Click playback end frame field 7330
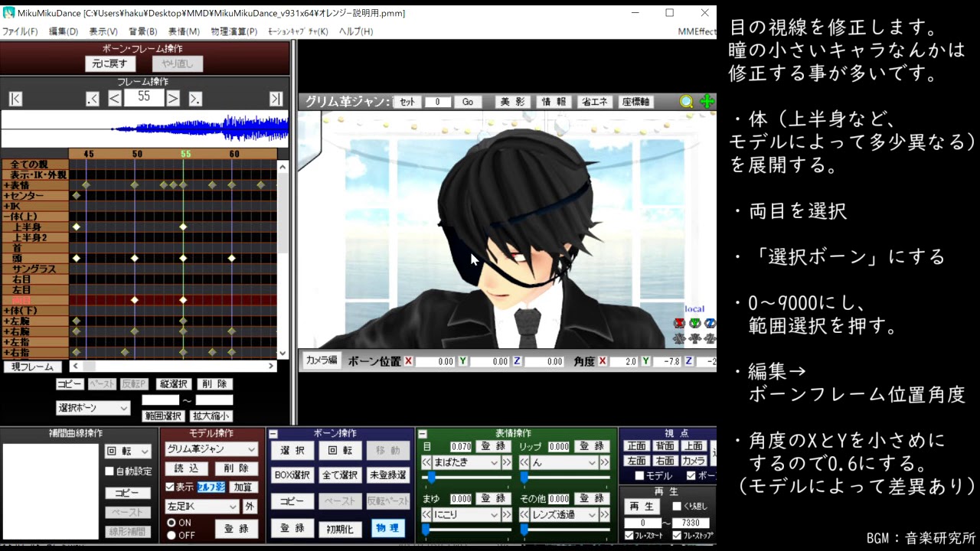Screen dimensions: 980x551 691,523
